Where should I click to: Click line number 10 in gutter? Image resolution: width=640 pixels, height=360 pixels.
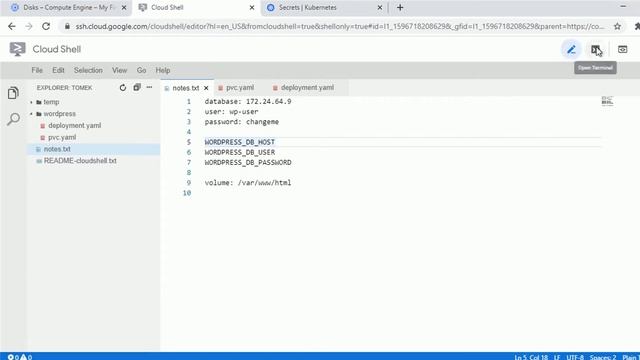[187, 193]
